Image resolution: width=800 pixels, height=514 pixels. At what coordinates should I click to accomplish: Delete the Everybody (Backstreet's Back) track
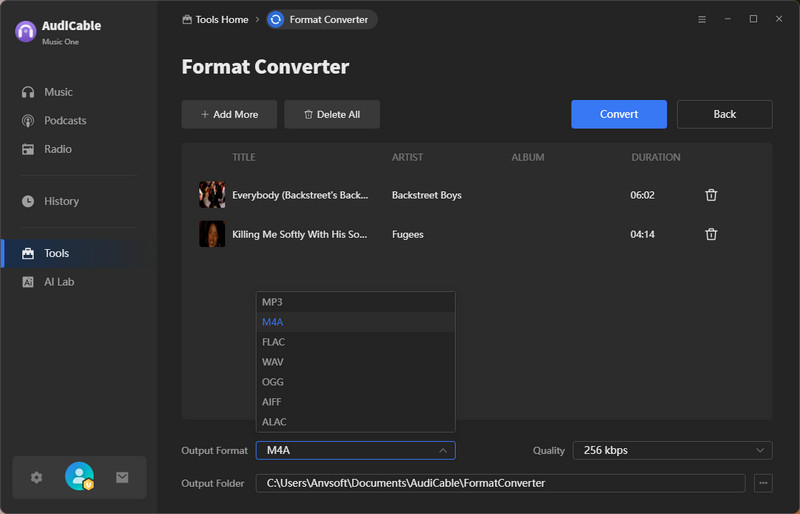pos(711,195)
